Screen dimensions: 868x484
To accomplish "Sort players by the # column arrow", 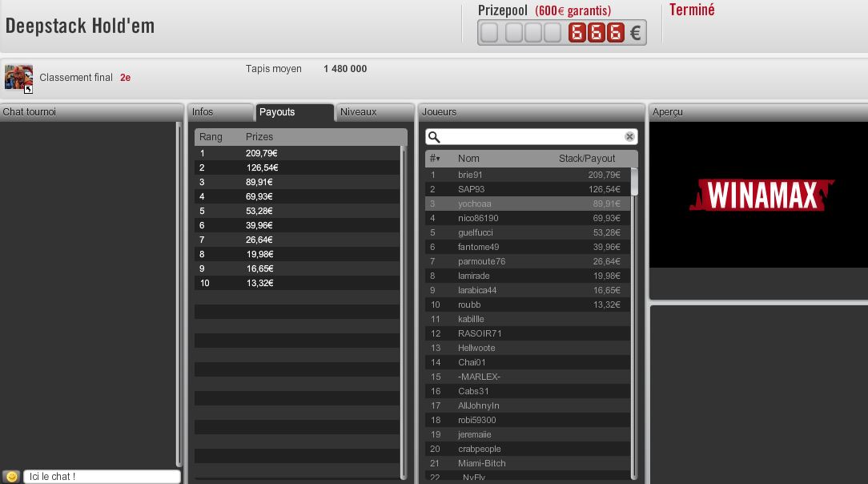I will coord(435,159).
